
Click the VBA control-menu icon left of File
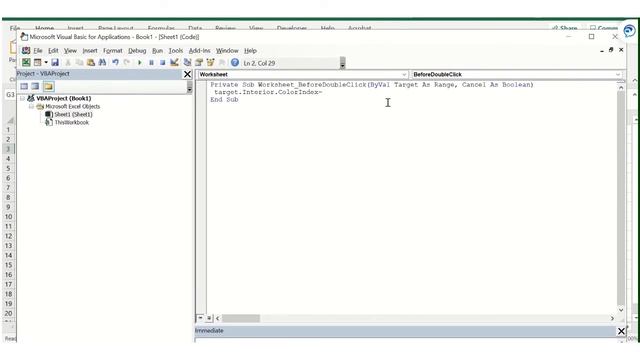(x=26, y=51)
